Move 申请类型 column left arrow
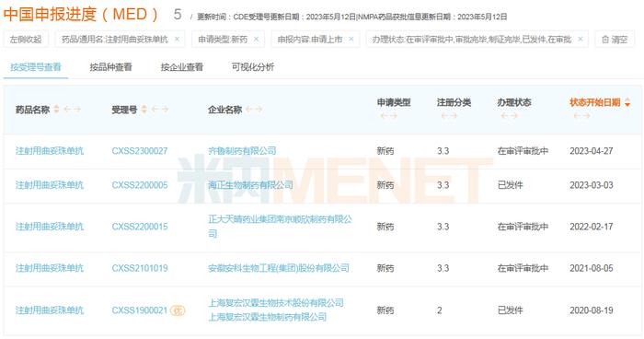Image resolution: width=644 pixels, height=339 pixels. point(384,116)
